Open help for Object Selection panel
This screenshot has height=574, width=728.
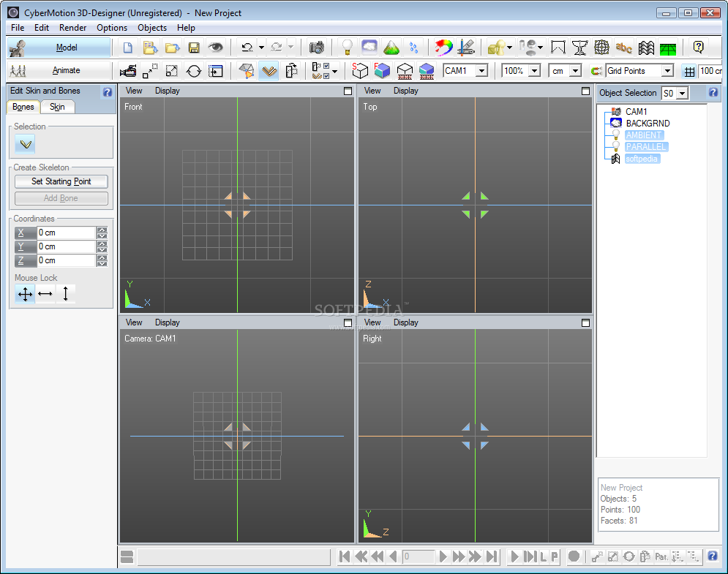tap(713, 92)
